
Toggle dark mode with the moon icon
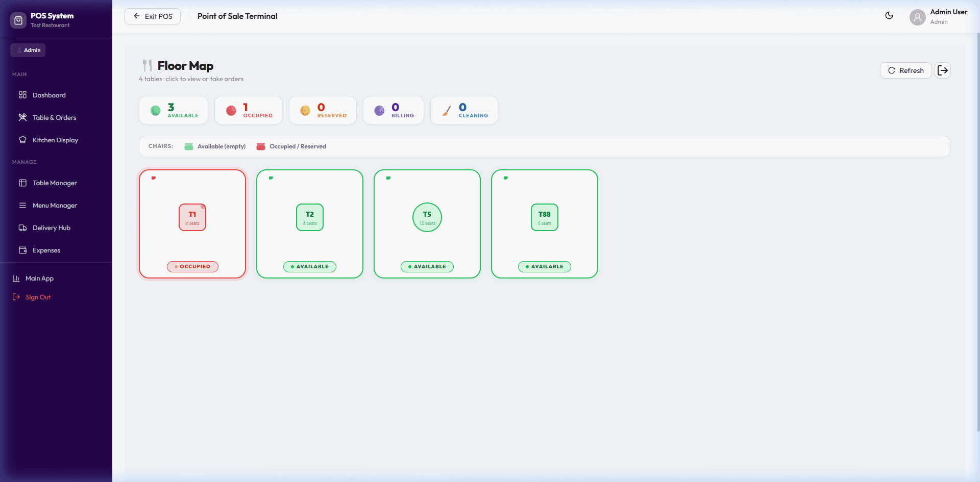(889, 16)
